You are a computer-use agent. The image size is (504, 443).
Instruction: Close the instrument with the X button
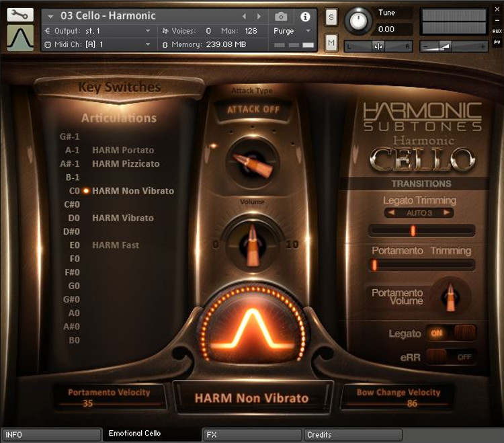point(497,9)
